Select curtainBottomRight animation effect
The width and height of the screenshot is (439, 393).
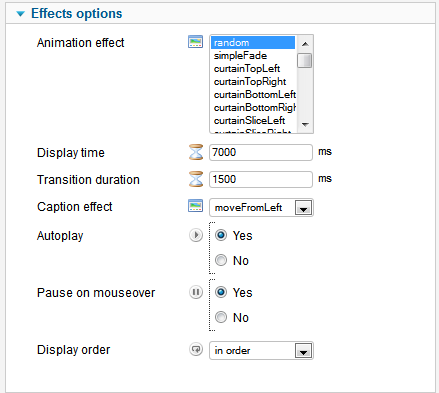coord(253,108)
